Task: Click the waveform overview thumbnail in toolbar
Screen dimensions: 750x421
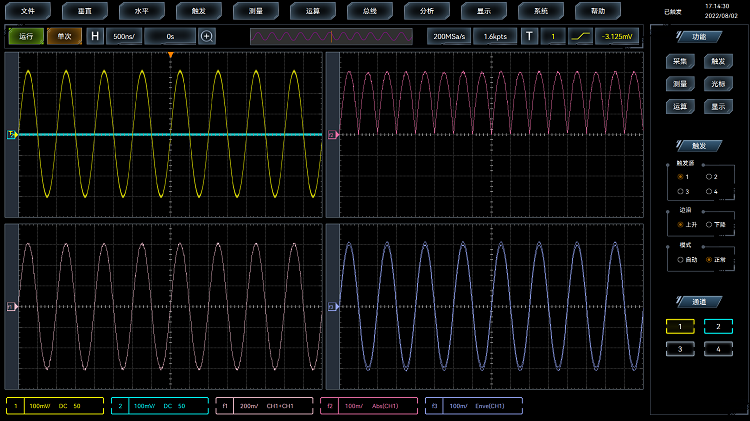Action: click(x=331, y=36)
